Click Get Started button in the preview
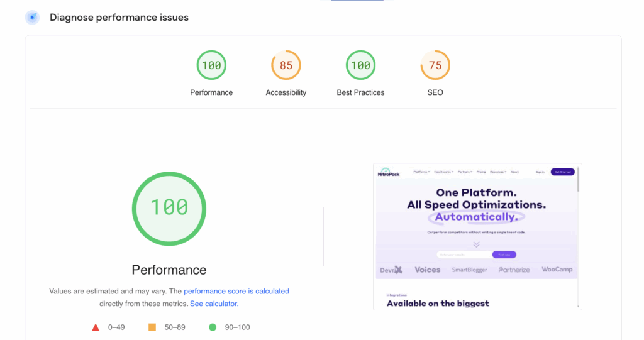644x340 pixels. click(563, 172)
